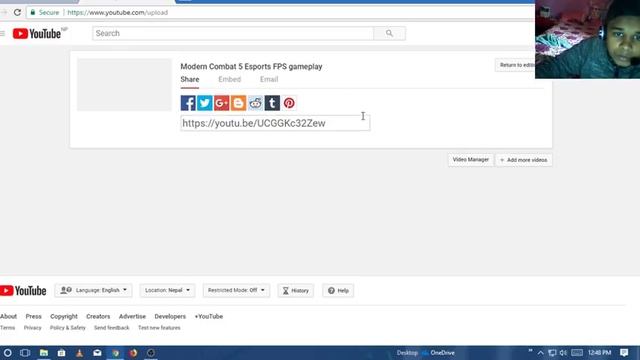Share video on Facebook
This screenshot has width=640, height=360.
click(x=188, y=103)
